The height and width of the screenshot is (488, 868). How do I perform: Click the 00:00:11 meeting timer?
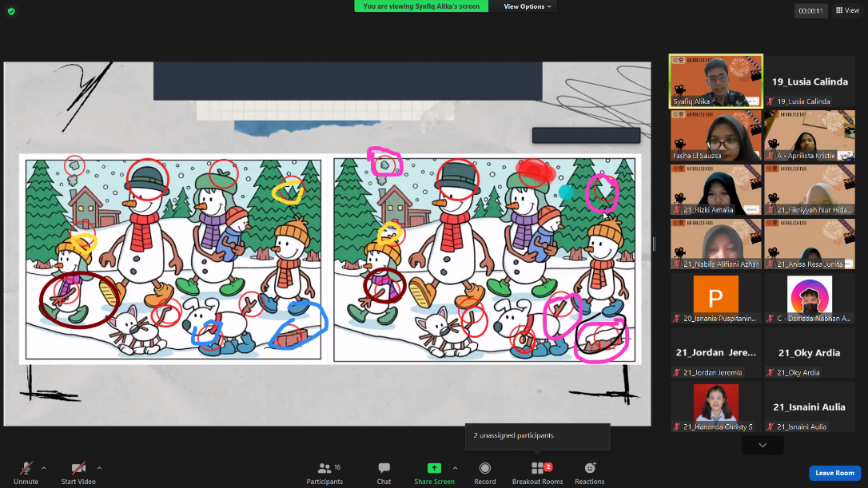[810, 10]
